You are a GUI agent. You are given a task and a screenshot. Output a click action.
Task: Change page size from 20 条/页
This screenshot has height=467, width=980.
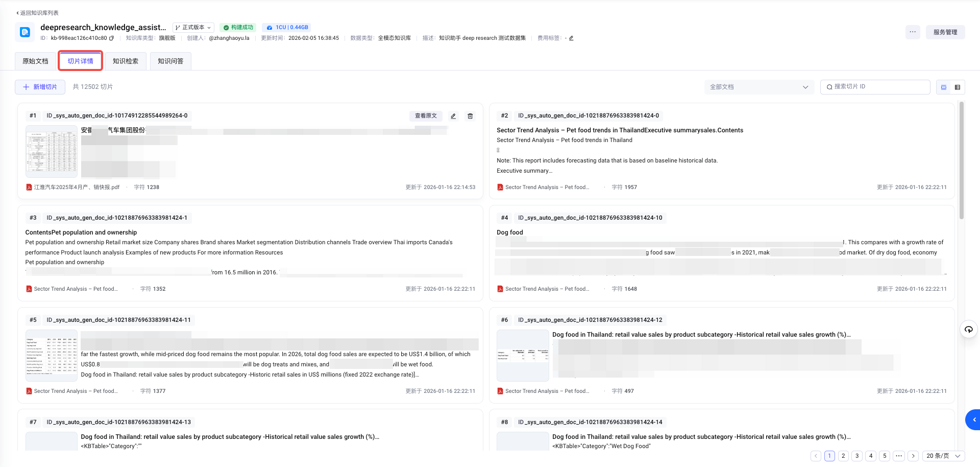943,456
